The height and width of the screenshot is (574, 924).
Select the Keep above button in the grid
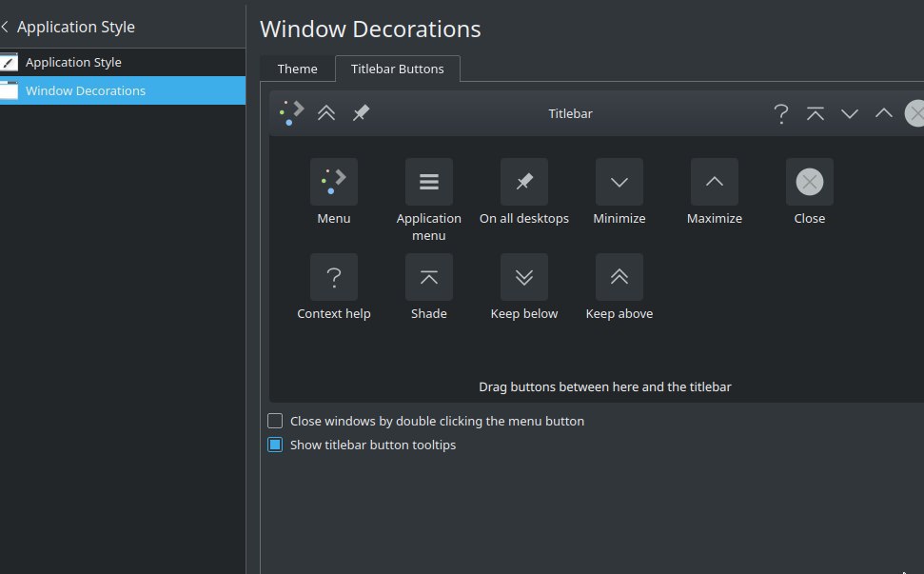(619, 277)
